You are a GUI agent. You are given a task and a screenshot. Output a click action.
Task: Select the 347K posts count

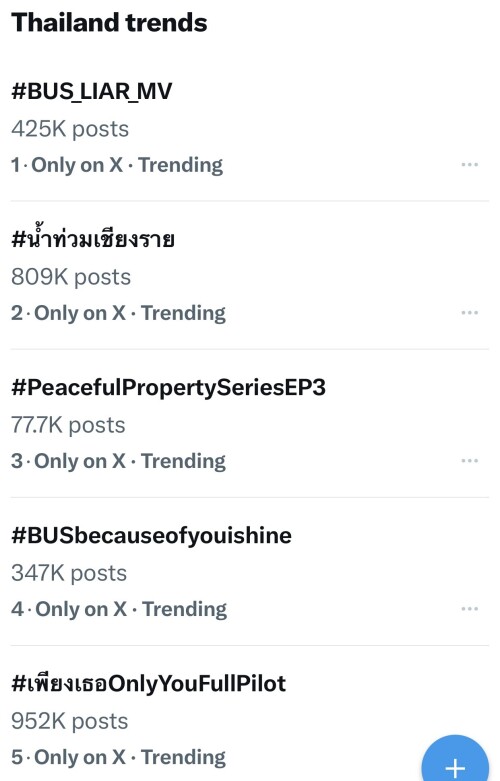pos(69,573)
